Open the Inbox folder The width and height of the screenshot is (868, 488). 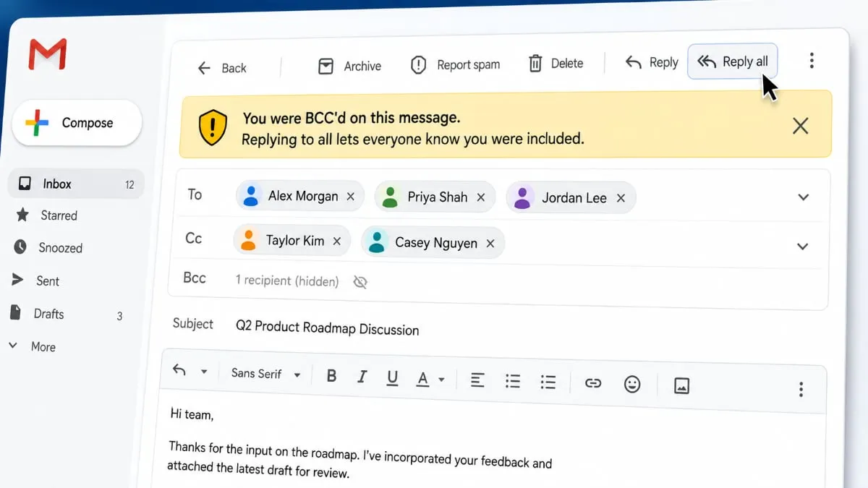76,184
